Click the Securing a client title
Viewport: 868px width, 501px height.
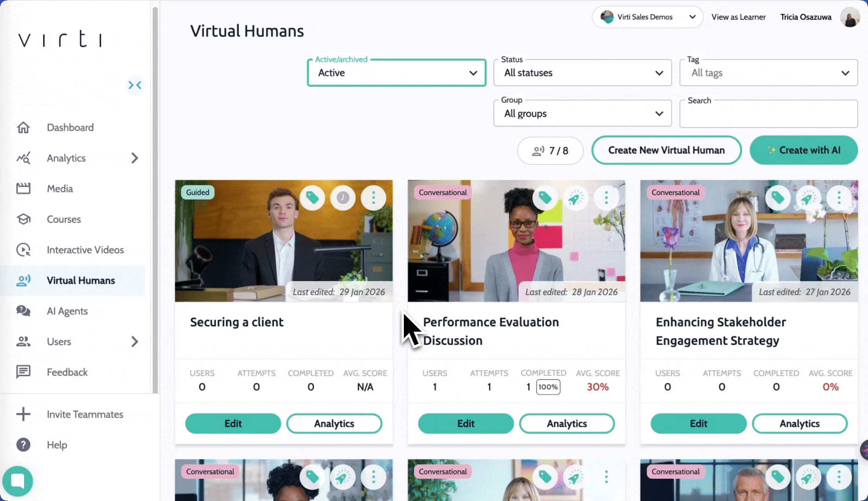tap(236, 322)
